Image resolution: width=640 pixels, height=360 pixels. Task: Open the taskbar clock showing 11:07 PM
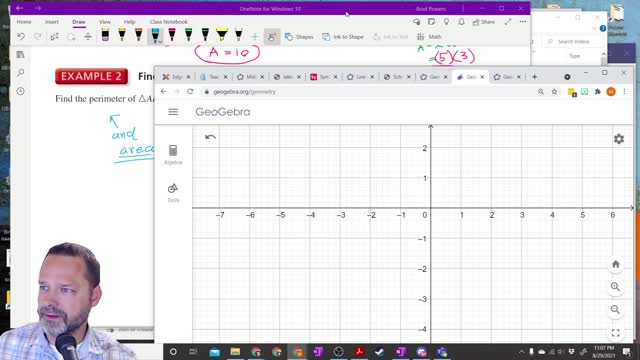[x=604, y=351]
